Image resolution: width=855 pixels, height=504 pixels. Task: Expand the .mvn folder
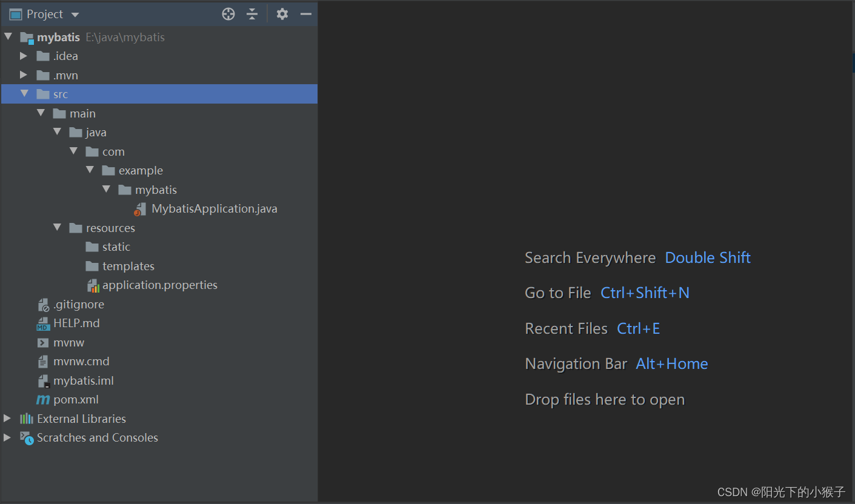(24, 75)
